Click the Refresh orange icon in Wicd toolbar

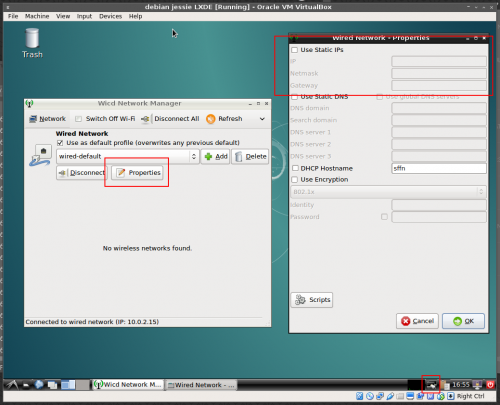(211, 119)
